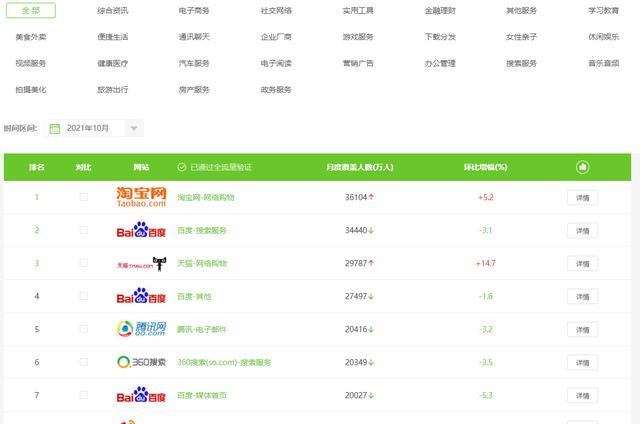Click the thumbs-up icon in the green header

click(582, 167)
